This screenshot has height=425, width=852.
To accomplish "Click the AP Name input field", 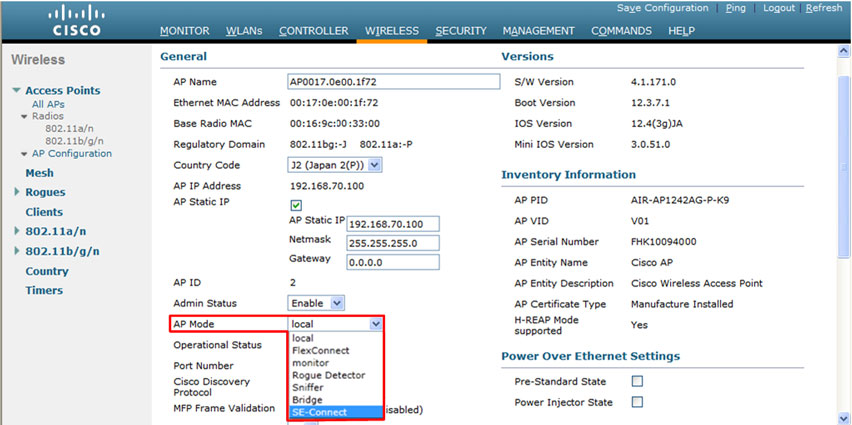I will [392, 82].
